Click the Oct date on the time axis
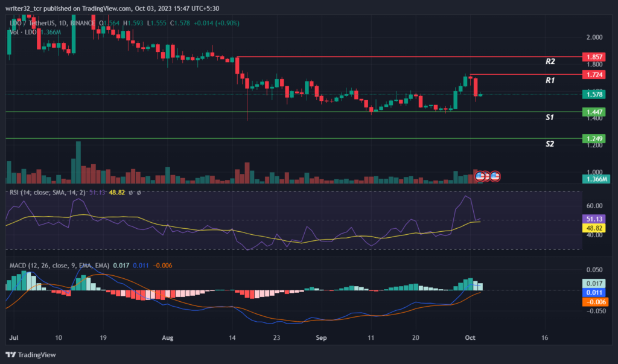This screenshot has width=618, height=364. click(470, 337)
